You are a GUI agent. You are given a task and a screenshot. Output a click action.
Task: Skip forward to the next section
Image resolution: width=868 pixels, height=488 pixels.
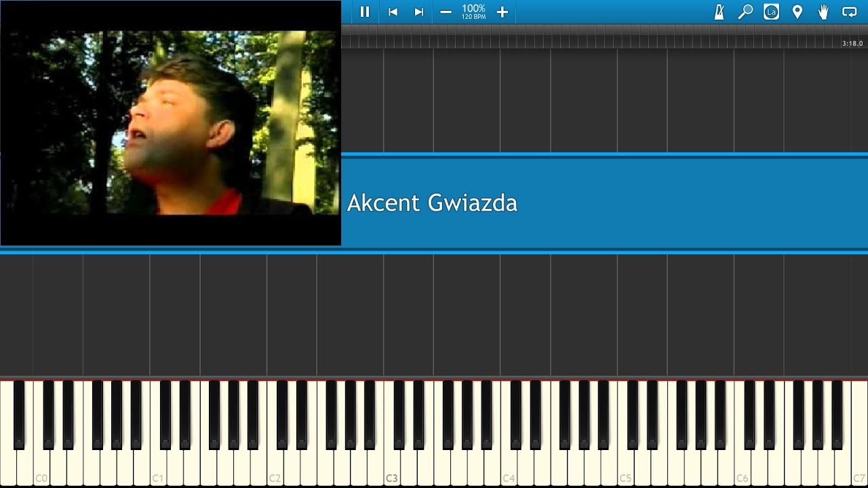point(419,12)
